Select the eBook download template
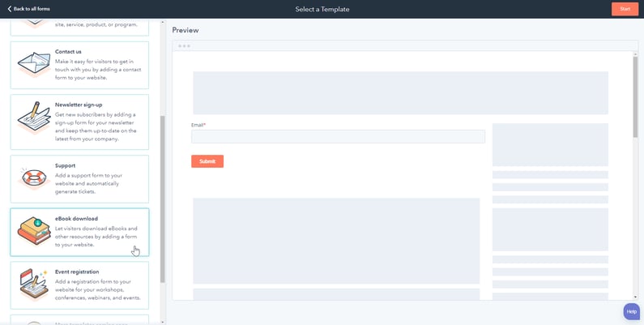 pyautogui.click(x=79, y=232)
